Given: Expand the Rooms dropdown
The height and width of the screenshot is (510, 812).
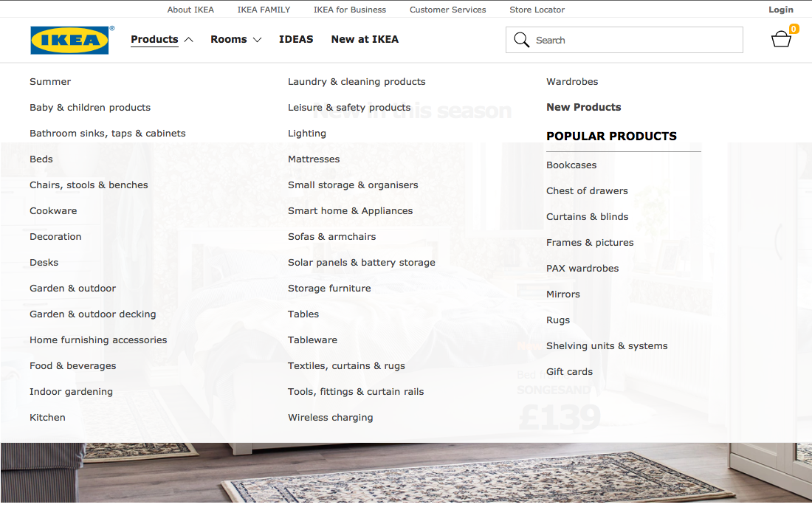Looking at the screenshot, I should [230, 39].
